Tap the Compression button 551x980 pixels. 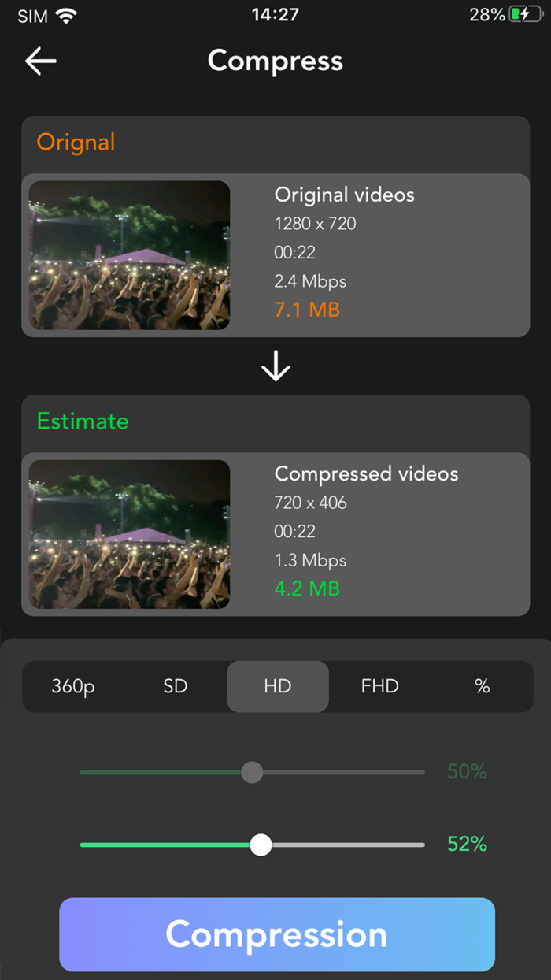pyautogui.click(x=275, y=934)
